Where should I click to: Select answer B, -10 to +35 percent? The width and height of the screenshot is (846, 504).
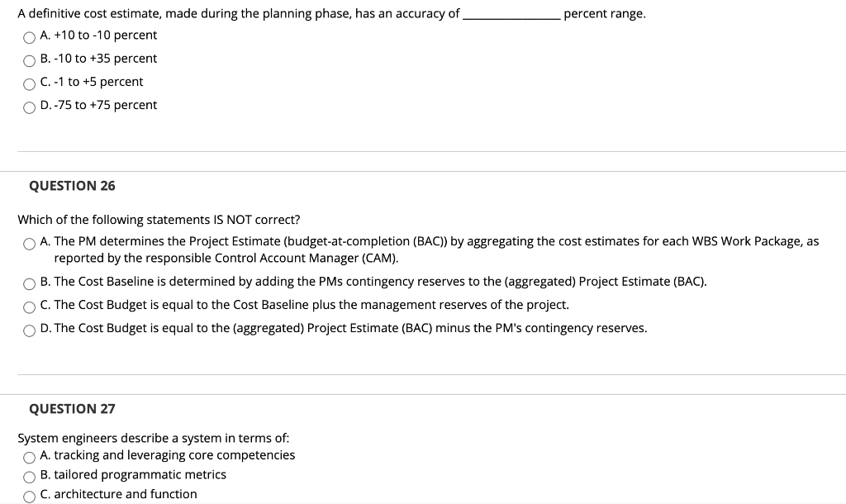30,59
